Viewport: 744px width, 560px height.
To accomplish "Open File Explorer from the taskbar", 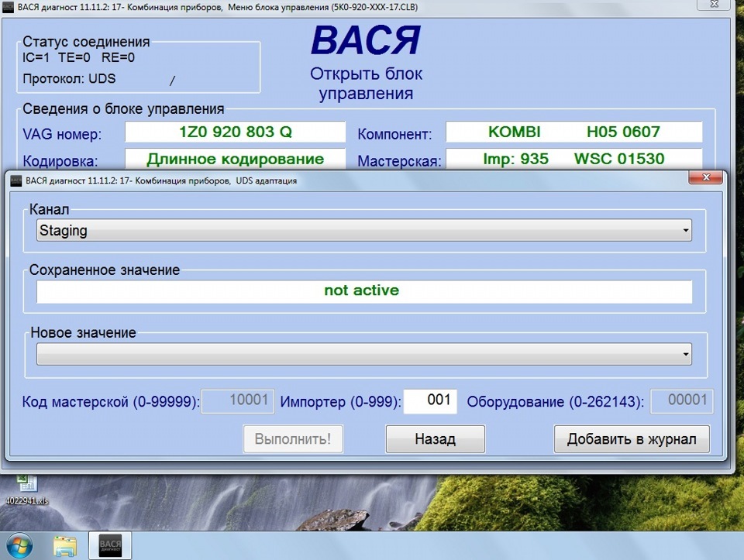I will (x=64, y=546).
